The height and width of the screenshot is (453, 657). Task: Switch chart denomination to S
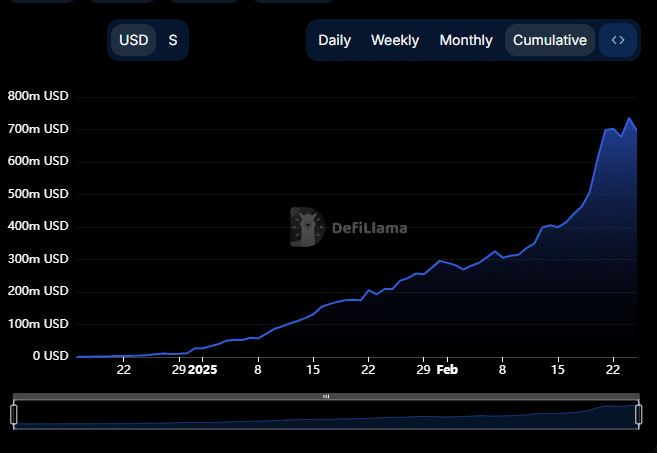(173, 40)
